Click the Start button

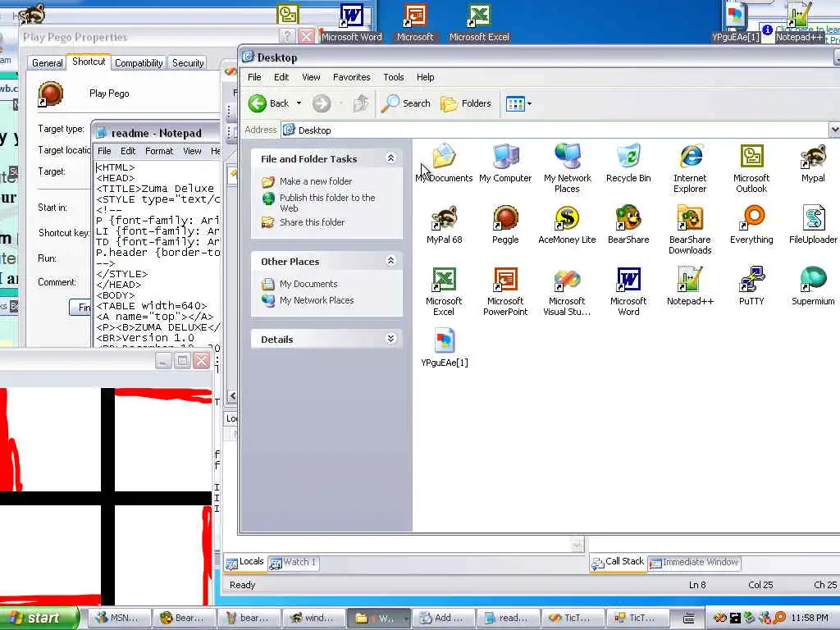[39, 618]
